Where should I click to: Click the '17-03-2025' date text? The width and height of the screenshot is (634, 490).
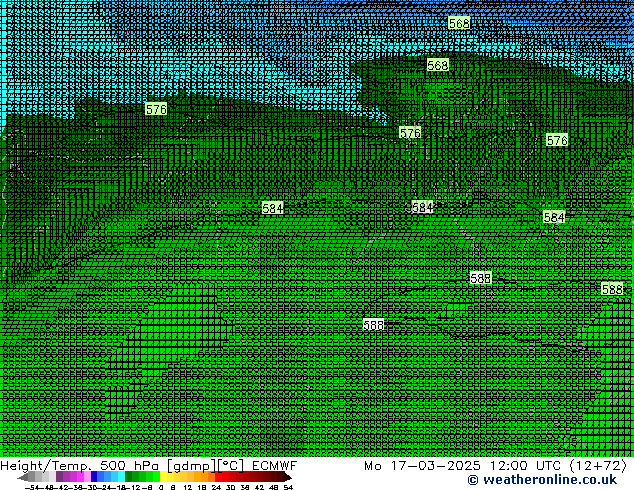point(435,466)
